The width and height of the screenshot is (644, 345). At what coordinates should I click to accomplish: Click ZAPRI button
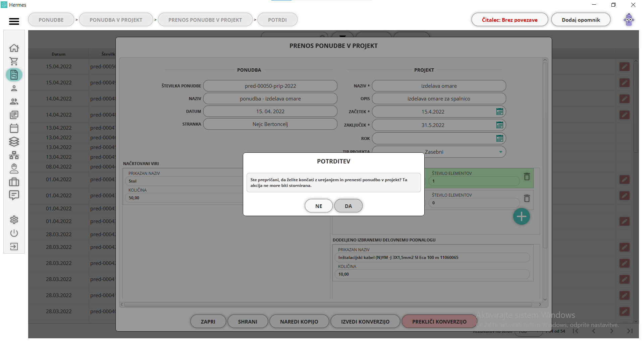[x=208, y=322]
